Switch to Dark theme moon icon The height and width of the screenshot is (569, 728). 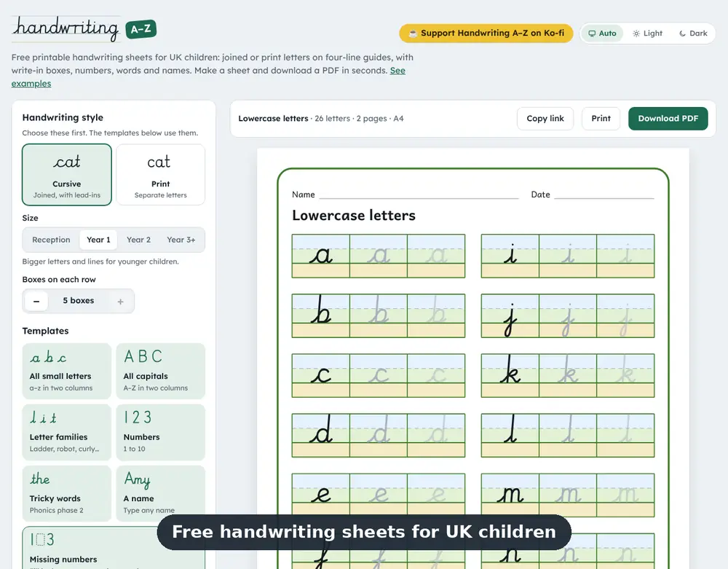[682, 34]
